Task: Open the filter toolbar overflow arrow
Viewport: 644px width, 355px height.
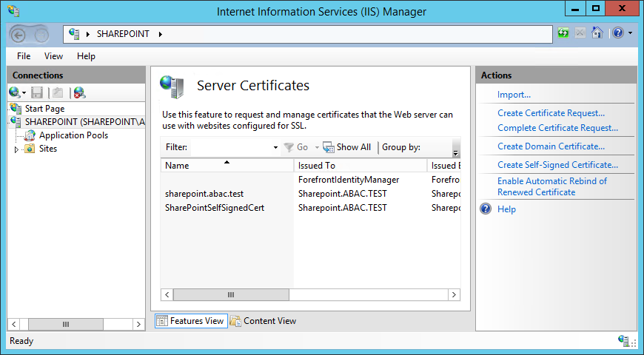Action: coord(455,152)
